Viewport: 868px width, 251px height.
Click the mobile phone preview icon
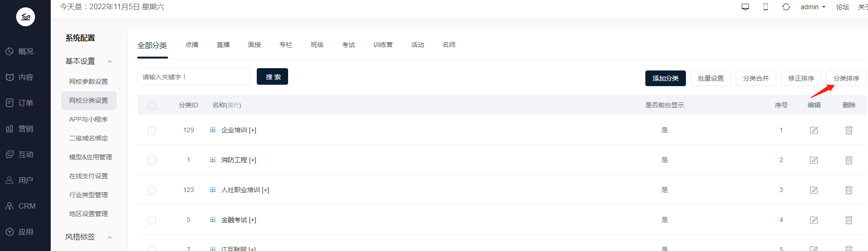[x=766, y=7]
